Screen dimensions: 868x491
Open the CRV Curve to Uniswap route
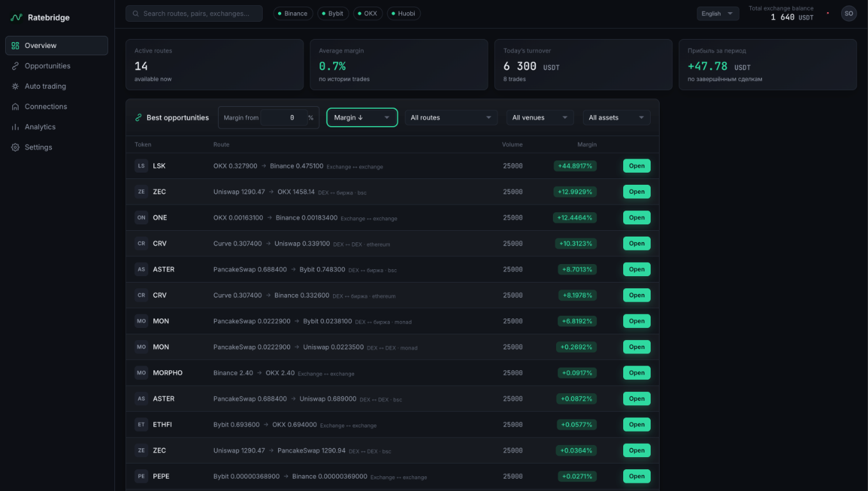pos(637,244)
